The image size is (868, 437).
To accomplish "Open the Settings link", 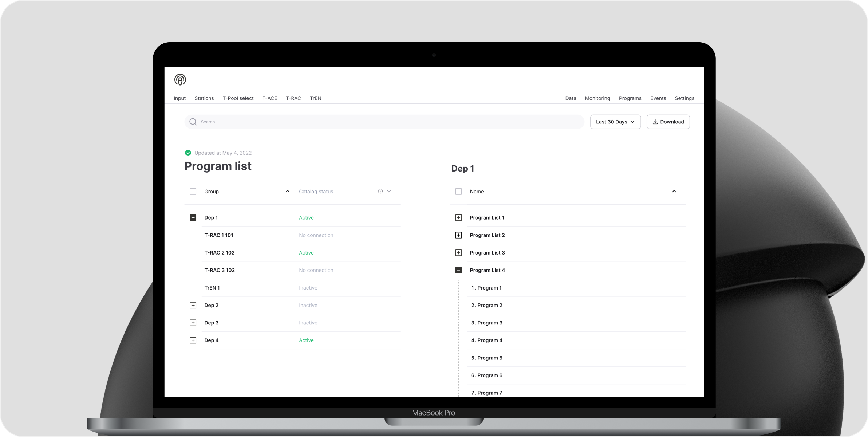I will click(684, 98).
